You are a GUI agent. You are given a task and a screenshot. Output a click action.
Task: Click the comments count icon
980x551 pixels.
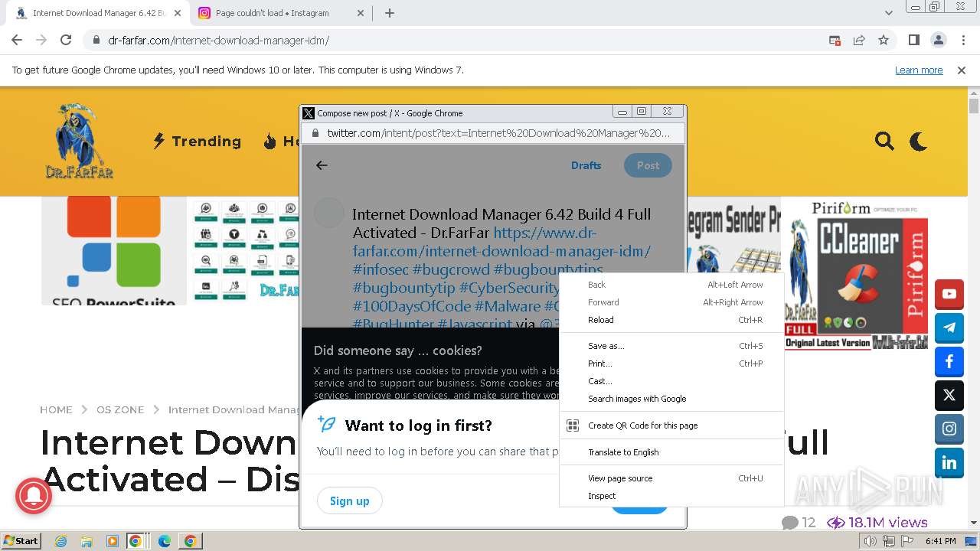click(x=789, y=523)
